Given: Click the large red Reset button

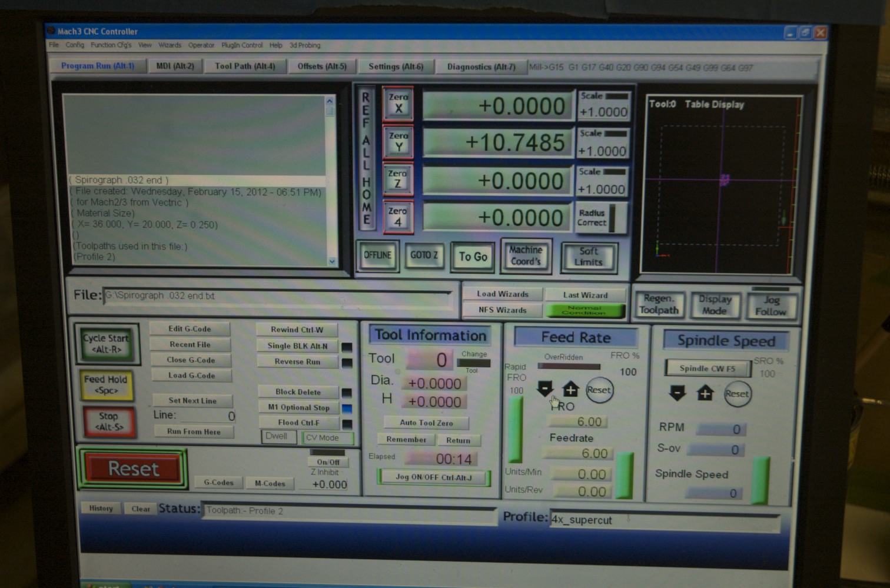Looking at the screenshot, I should point(134,469).
